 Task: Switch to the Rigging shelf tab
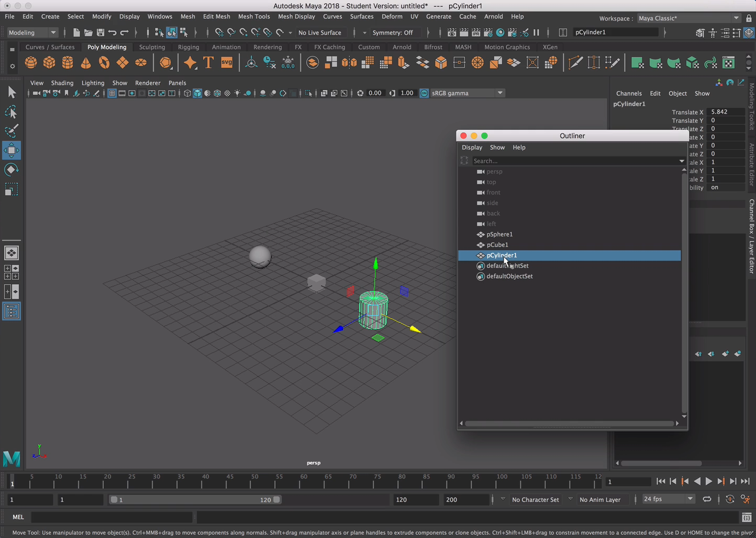click(x=188, y=47)
